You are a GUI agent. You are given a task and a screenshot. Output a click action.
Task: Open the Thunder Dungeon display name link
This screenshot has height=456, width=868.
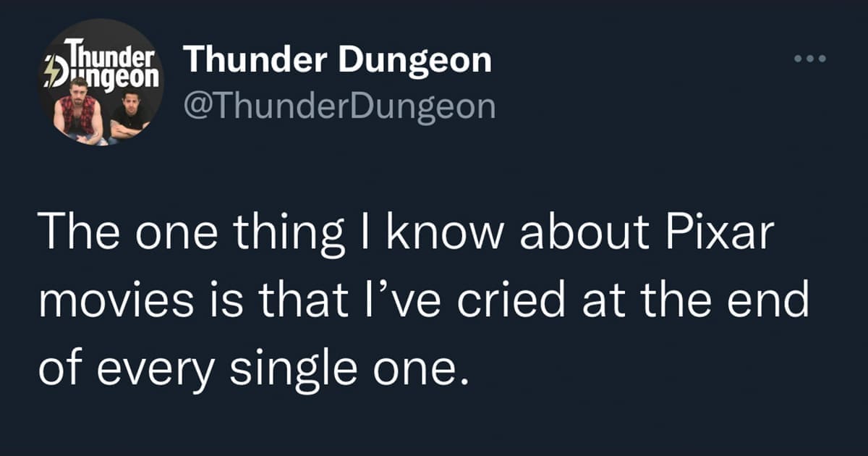[x=338, y=60]
